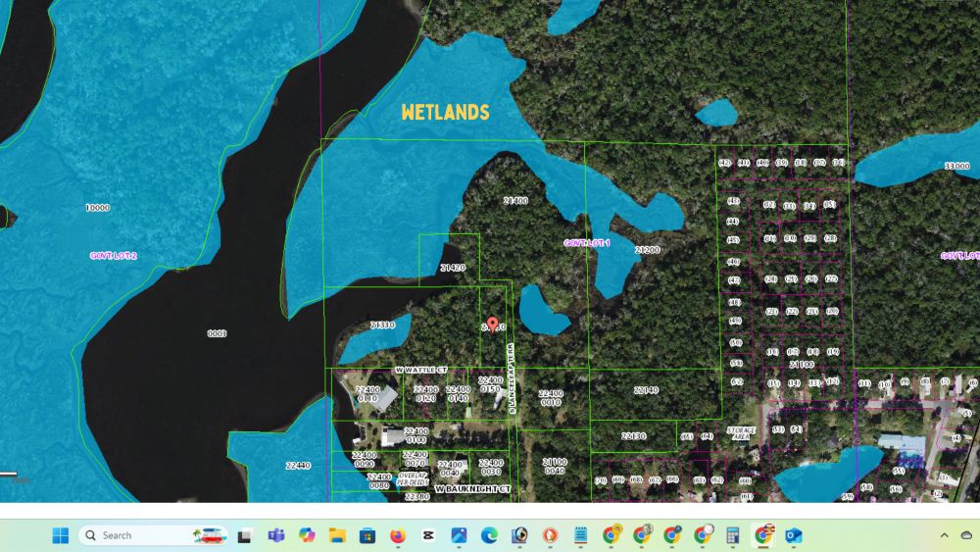Select parcel 21330 on the map

(382, 325)
